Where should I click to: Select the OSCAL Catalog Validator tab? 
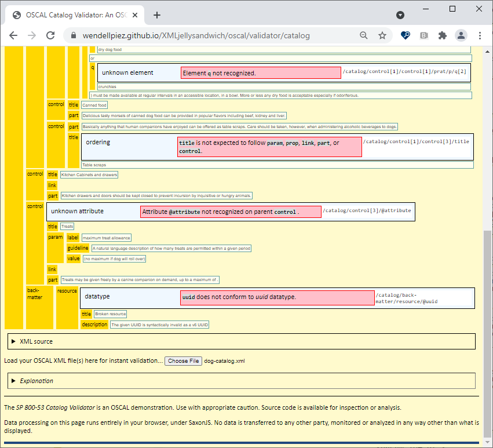click(75, 15)
